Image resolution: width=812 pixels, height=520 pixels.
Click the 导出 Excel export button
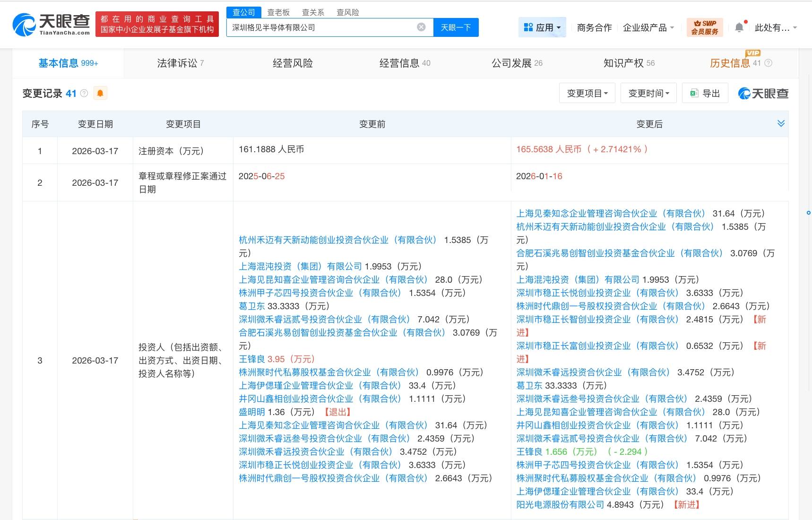pos(705,93)
